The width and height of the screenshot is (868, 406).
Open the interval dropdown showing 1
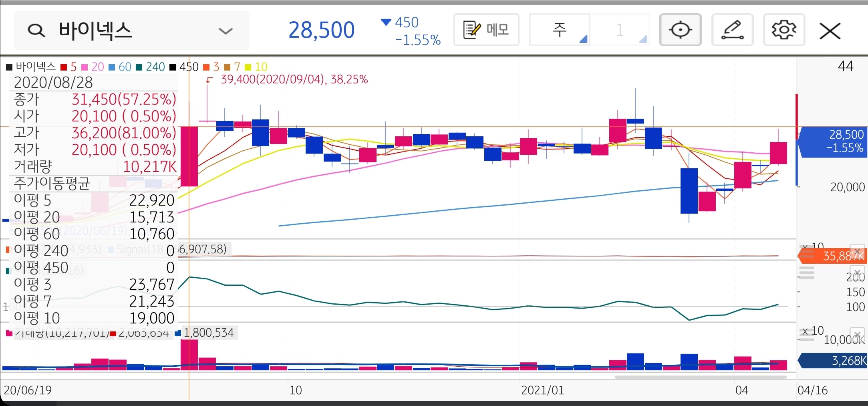(x=620, y=30)
